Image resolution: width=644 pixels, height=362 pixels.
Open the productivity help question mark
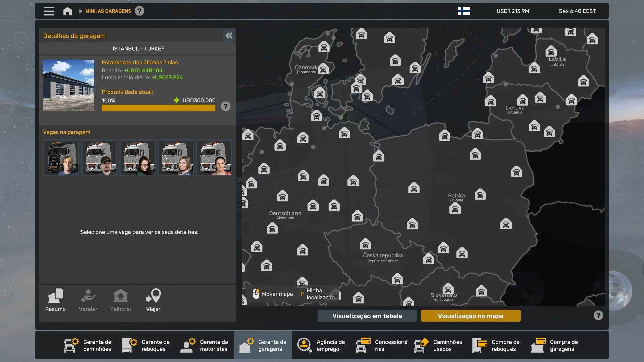pyautogui.click(x=226, y=107)
